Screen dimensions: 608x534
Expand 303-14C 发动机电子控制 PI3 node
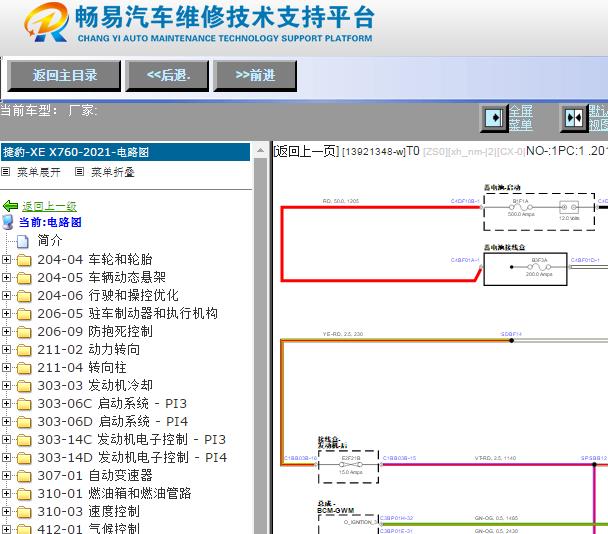coord(6,439)
